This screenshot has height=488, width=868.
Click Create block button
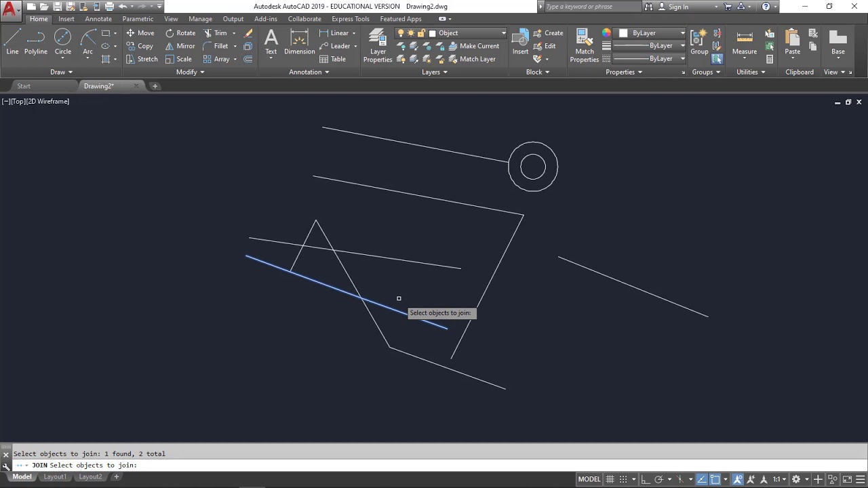(x=548, y=33)
